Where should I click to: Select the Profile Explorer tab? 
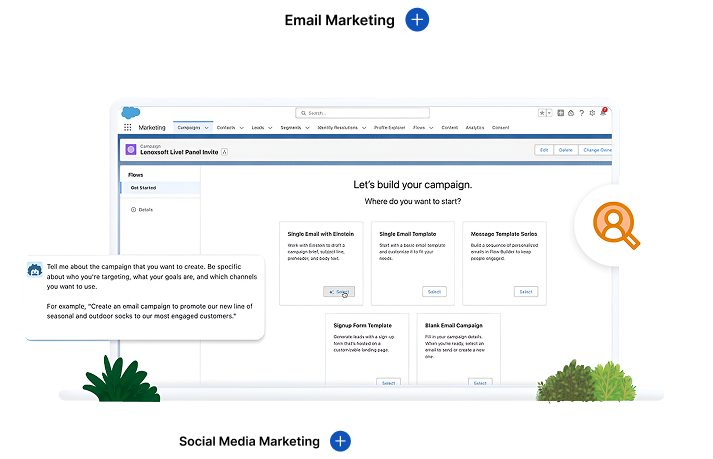389,128
